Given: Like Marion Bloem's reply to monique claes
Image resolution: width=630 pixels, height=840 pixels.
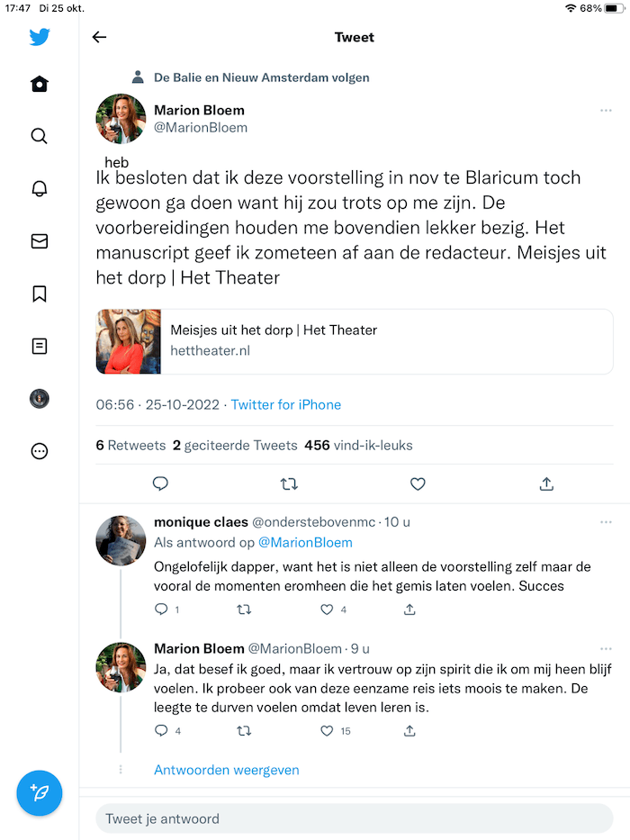Looking at the screenshot, I should pos(326,731).
